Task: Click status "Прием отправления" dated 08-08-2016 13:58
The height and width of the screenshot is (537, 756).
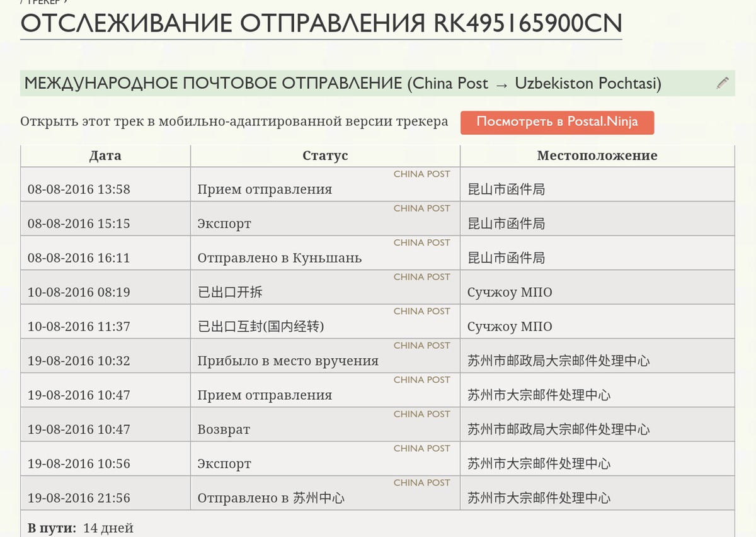Action: tap(265, 189)
